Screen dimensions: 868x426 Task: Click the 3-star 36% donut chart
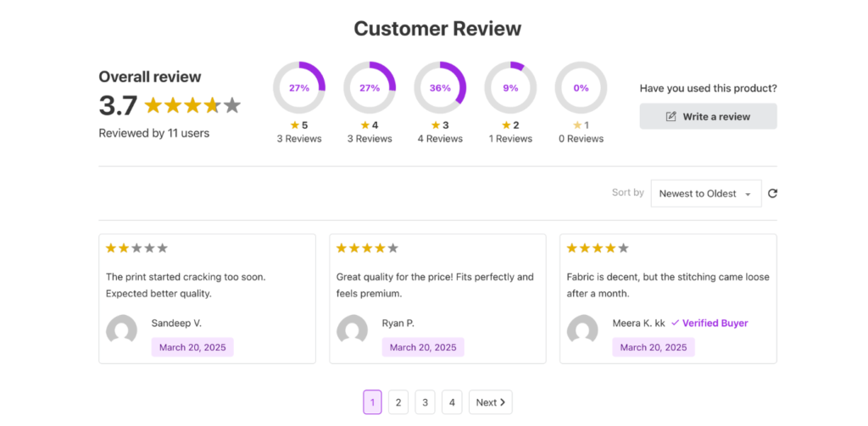440,87
